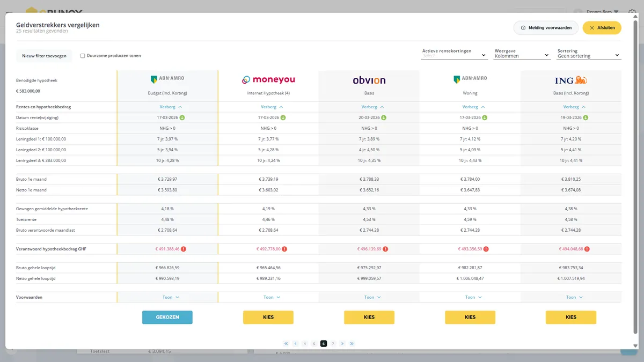Click the ABN AMRO logo above Budget (Incl. Korting)
This screenshot has height=362, width=644.
tap(167, 79)
